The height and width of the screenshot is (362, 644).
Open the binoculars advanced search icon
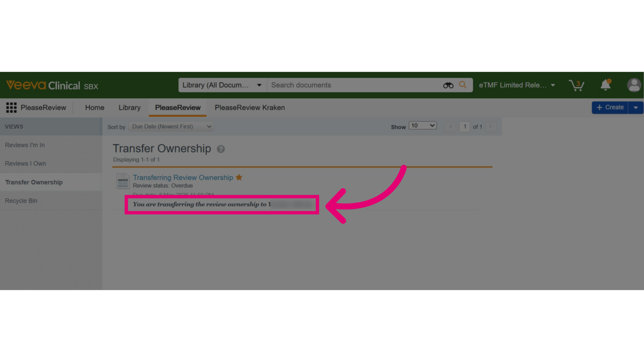coord(448,85)
